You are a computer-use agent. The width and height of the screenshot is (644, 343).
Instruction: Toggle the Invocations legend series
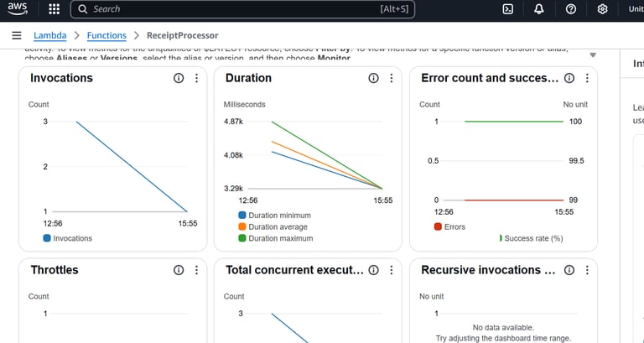coord(68,238)
